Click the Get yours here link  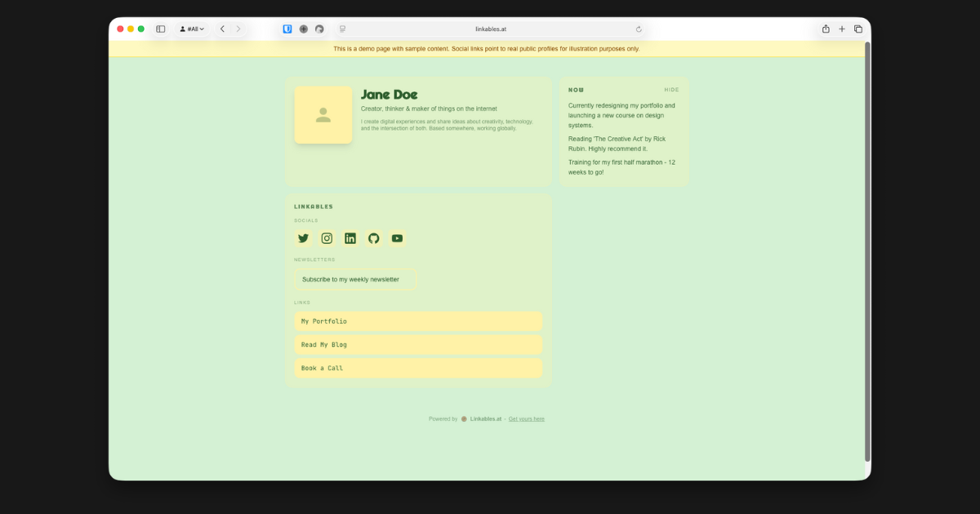coord(527,419)
